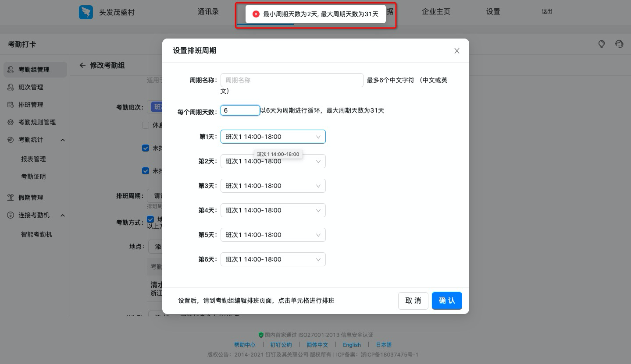Open the lightbulb tips icon at top right
This screenshot has height=364, width=631.
point(602,44)
